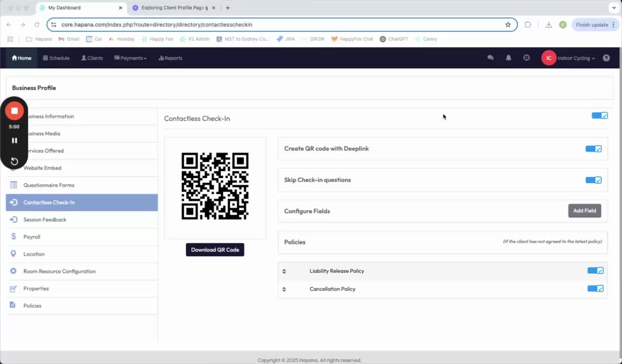This screenshot has height=364, width=622.
Task: Open the Gmail bookmark
Action: point(69,39)
